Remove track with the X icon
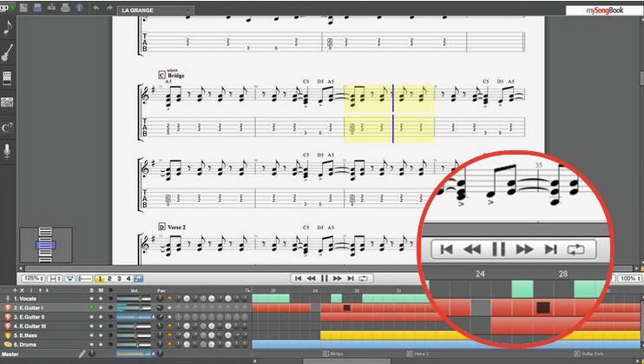 coord(23,290)
